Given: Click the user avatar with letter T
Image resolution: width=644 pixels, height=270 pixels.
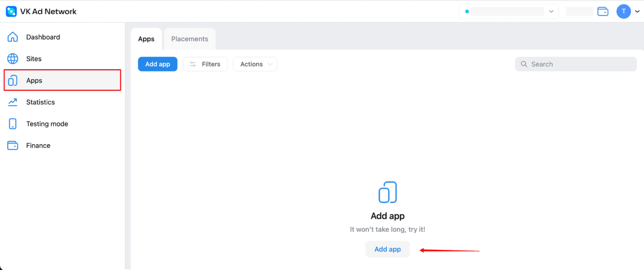Looking at the screenshot, I should 623,12.
